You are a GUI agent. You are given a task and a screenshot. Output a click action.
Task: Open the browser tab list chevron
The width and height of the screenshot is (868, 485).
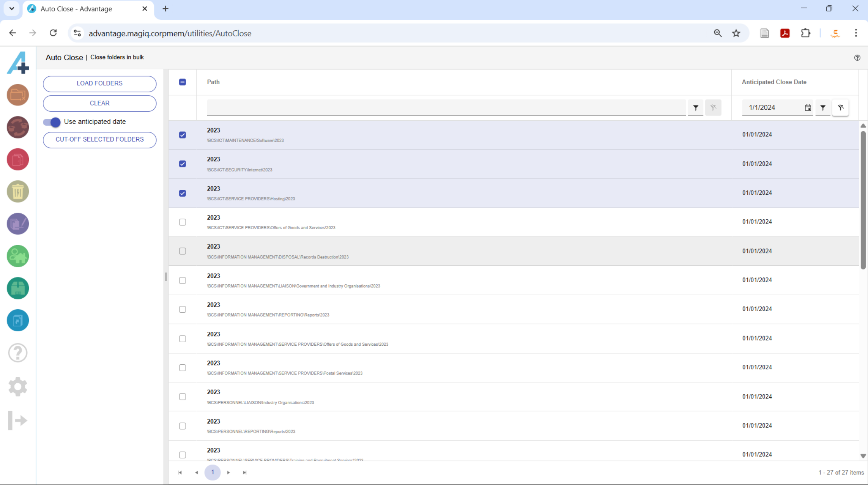click(11, 9)
